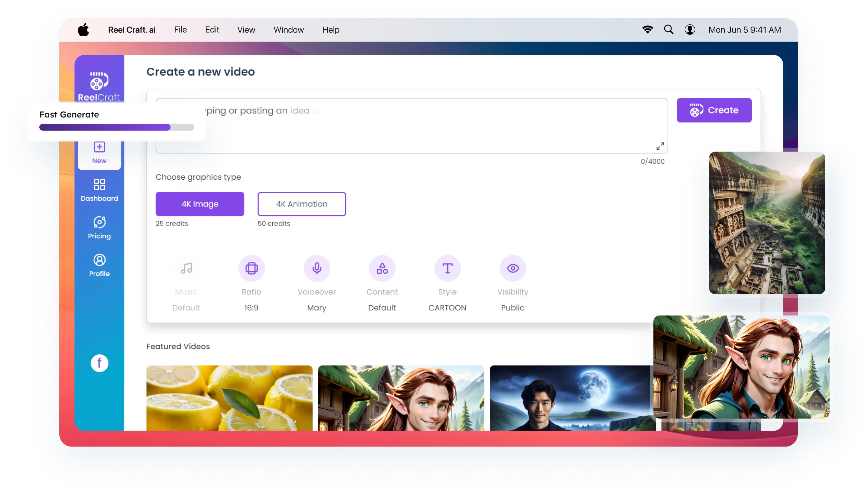
Task: Click the Fast Generate progress bar
Action: [117, 127]
